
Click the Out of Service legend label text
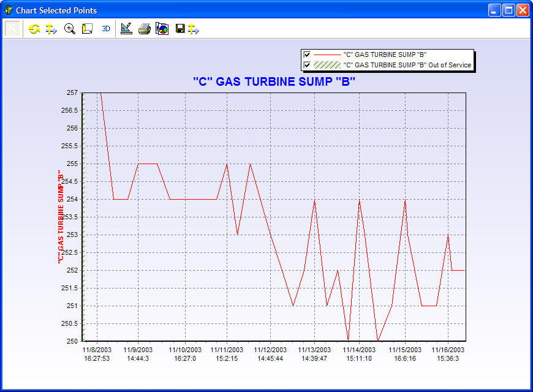coord(407,65)
